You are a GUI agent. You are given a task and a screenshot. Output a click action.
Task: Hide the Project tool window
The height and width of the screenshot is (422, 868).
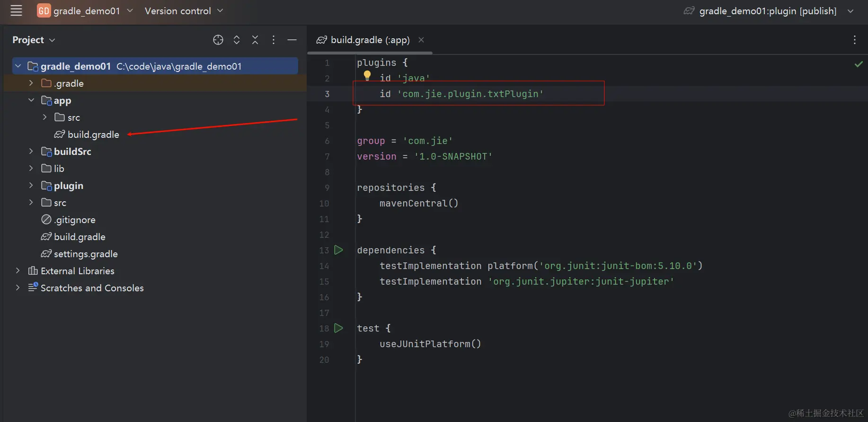(x=292, y=40)
